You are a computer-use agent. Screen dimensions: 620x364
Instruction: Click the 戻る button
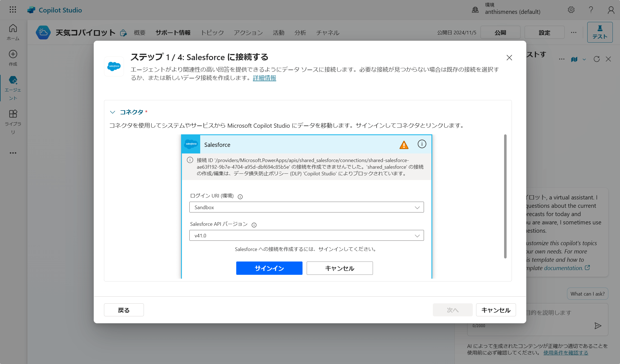coord(124,310)
